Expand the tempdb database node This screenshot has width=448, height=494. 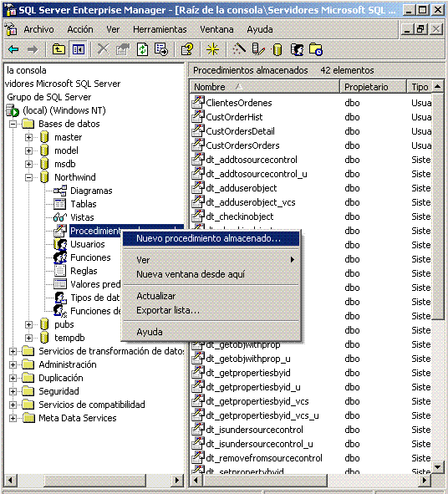click(28, 338)
